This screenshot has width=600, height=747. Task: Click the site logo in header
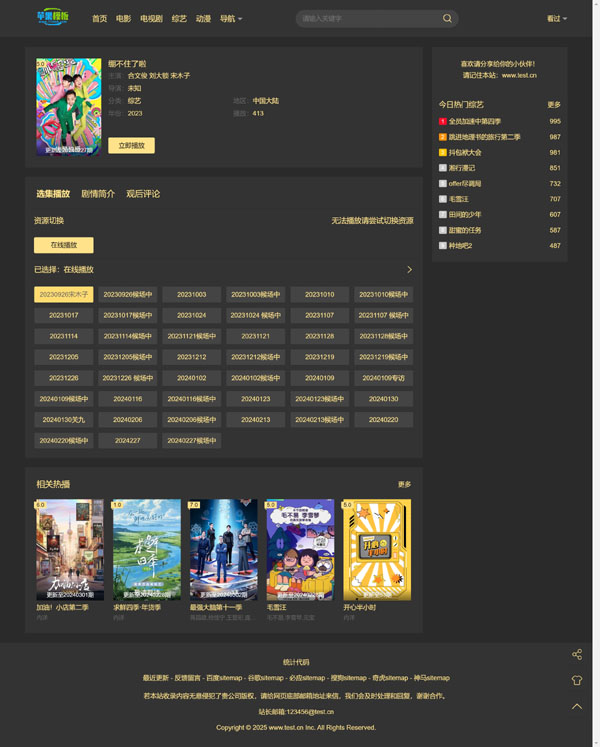(x=52, y=18)
